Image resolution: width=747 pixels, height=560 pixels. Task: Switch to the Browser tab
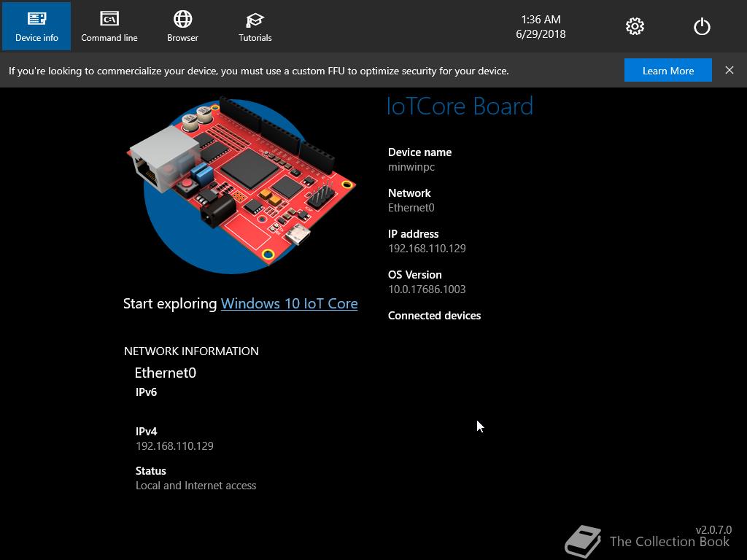click(182, 26)
